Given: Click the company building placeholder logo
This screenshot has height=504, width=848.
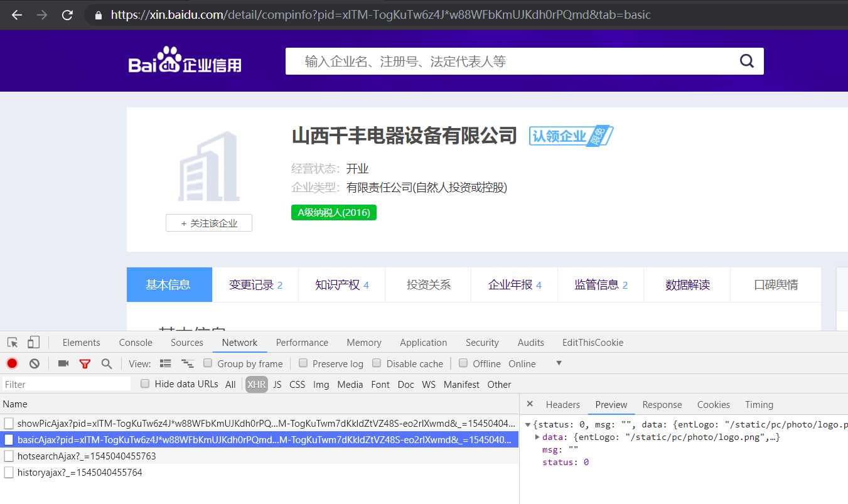Looking at the screenshot, I should [x=209, y=166].
